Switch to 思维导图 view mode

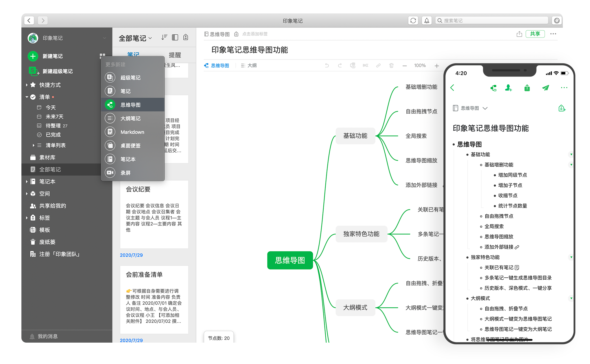217,66
